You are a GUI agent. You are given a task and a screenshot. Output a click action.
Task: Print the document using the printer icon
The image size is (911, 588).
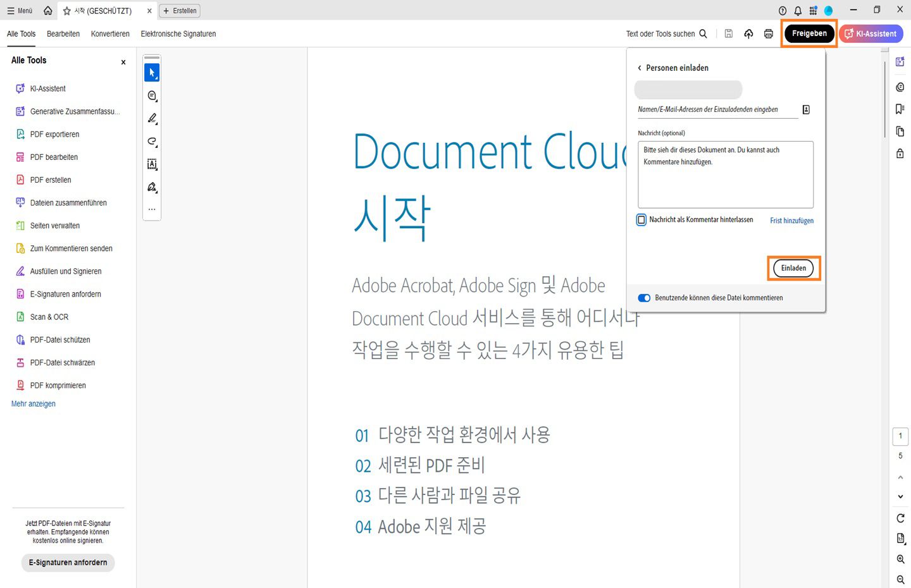tap(768, 34)
